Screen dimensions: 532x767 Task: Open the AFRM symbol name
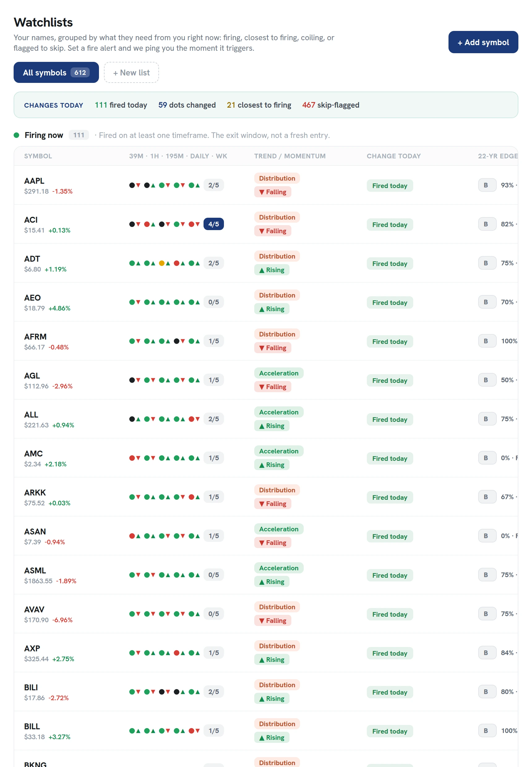(x=35, y=337)
